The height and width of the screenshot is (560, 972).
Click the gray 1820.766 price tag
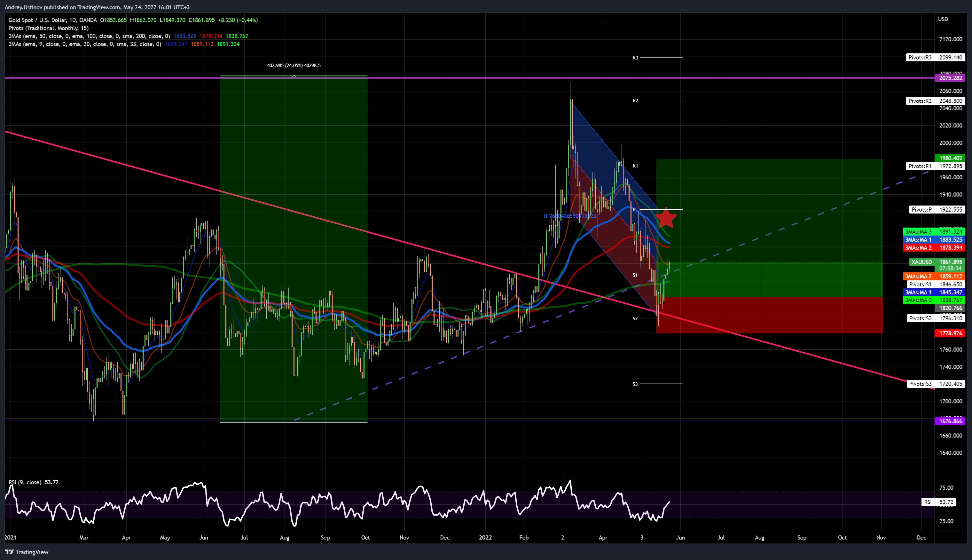(950, 308)
